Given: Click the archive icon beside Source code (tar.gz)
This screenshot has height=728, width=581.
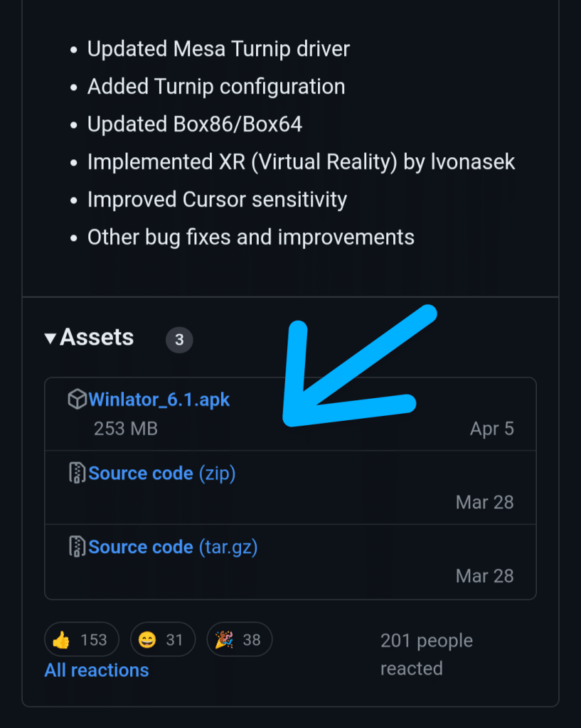Looking at the screenshot, I should 77,547.
